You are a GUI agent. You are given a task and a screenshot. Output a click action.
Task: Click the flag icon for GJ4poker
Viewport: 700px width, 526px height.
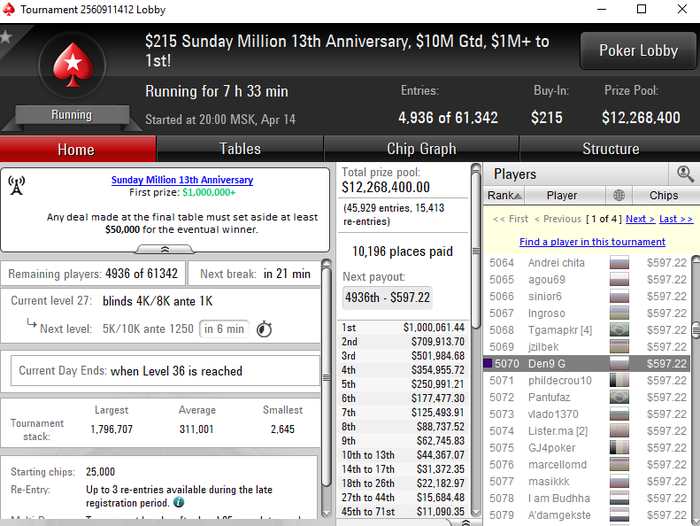pos(619,447)
